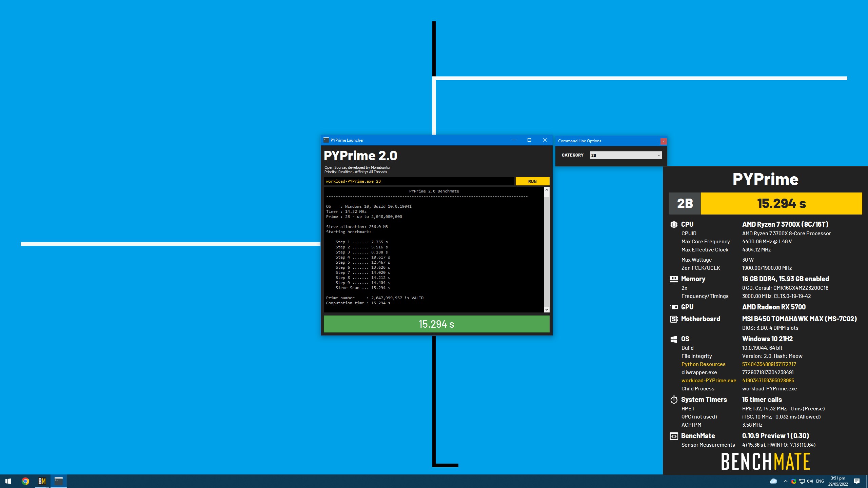Open BenchMate from the taskbar
The image size is (868, 488).
tap(42, 481)
